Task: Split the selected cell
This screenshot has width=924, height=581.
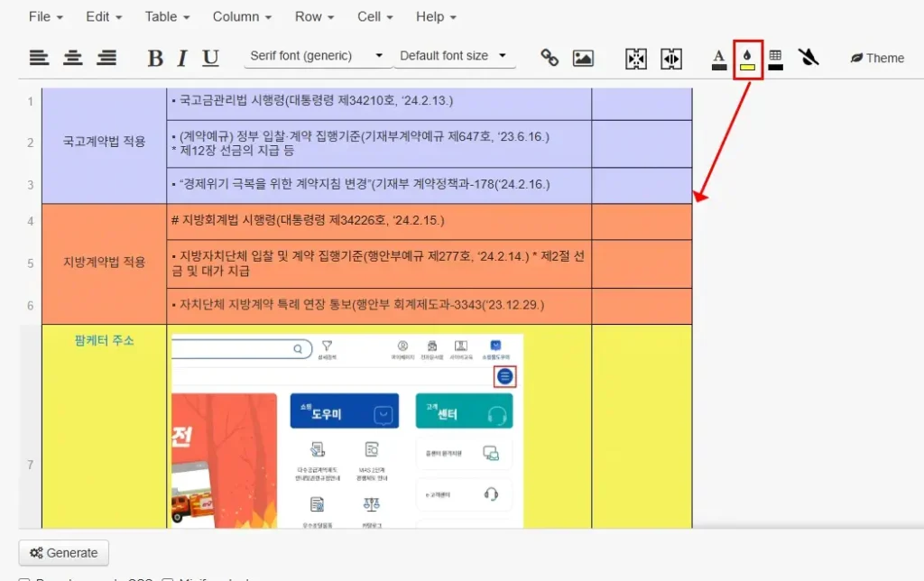Action: point(671,58)
